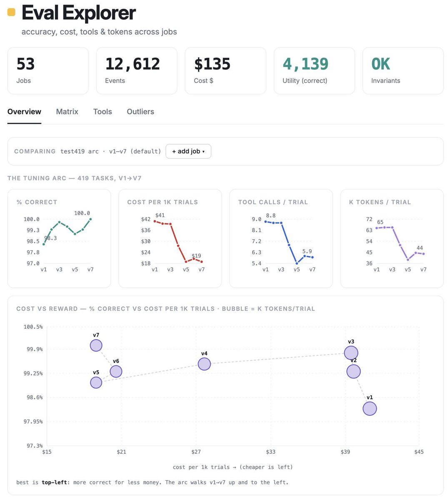Click the 'test419 arc · v1–v7 (default)' text
This screenshot has height=500, width=448.
110,151
